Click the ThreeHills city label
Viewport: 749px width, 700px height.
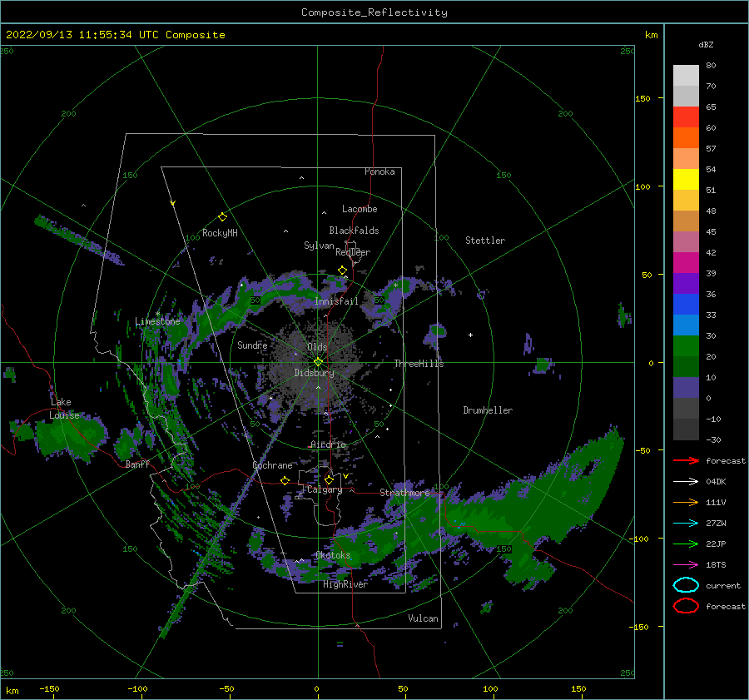[x=419, y=364]
